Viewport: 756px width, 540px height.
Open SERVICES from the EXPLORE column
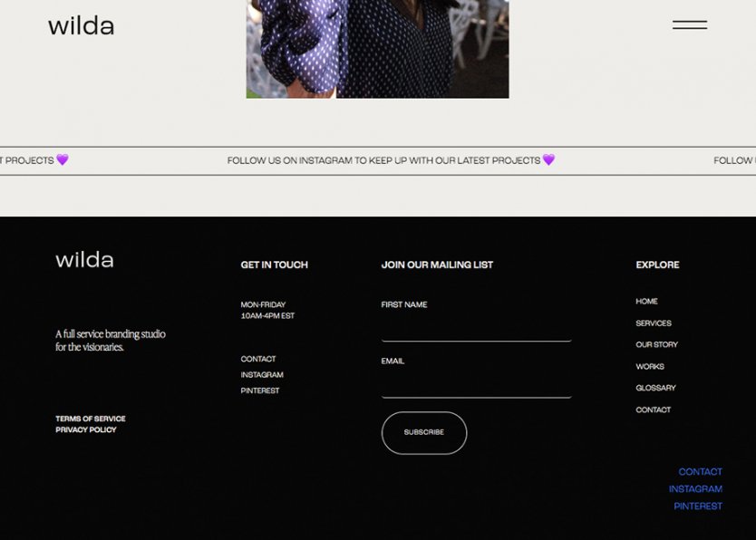[654, 323]
